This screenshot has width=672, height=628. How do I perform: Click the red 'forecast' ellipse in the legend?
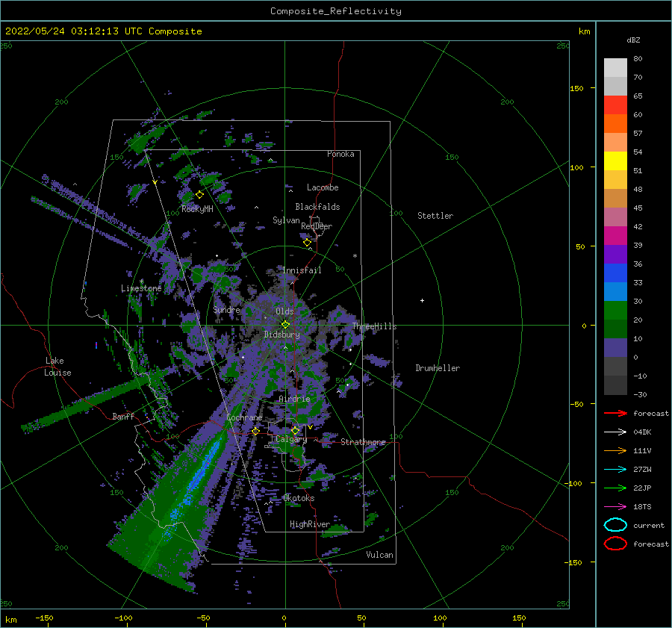coord(615,544)
